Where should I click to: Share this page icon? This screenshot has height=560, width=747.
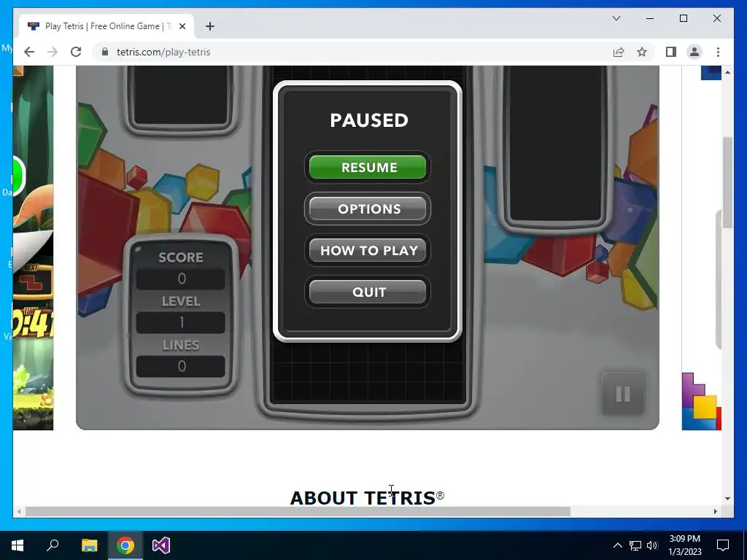[619, 52]
